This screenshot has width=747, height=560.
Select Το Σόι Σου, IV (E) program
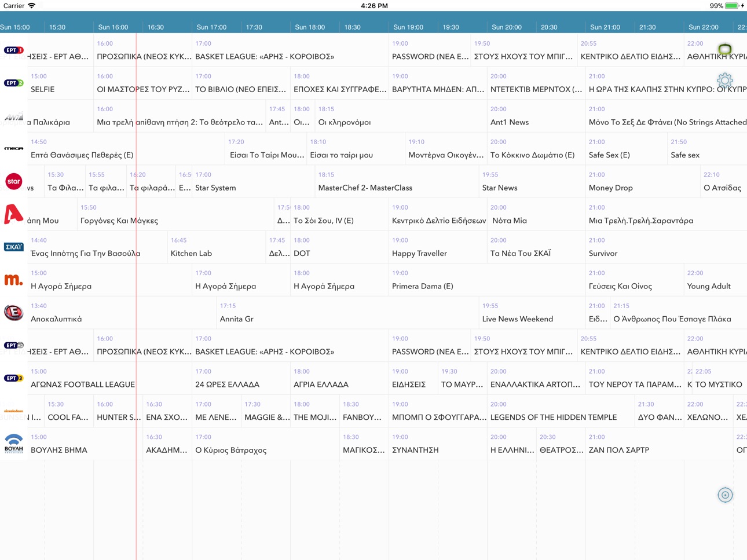tap(339, 215)
